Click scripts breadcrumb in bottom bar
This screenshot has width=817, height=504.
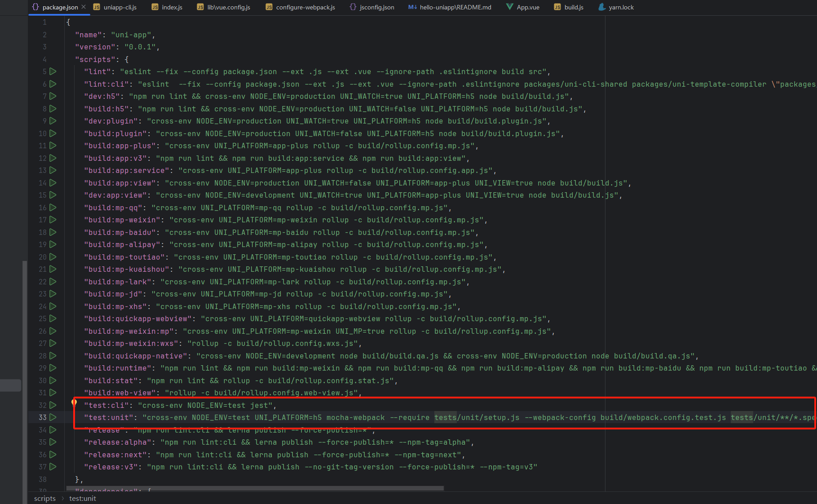(45, 499)
